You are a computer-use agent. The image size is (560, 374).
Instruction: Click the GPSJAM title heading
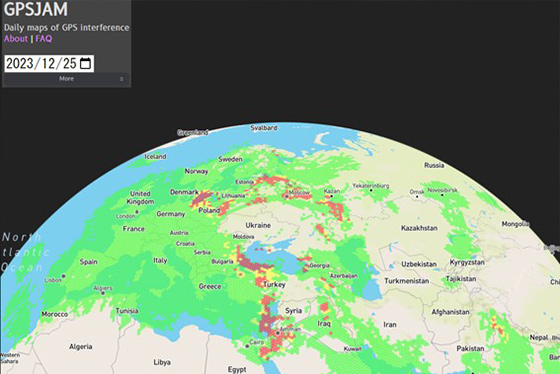(35, 9)
